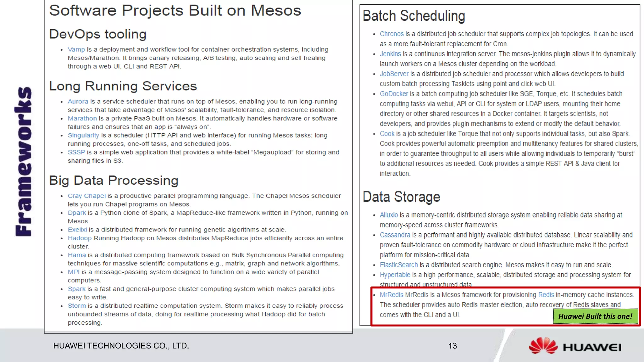The width and height of the screenshot is (644, 362).
Task: Follow the GoDocker link
Action: point(394,94)
